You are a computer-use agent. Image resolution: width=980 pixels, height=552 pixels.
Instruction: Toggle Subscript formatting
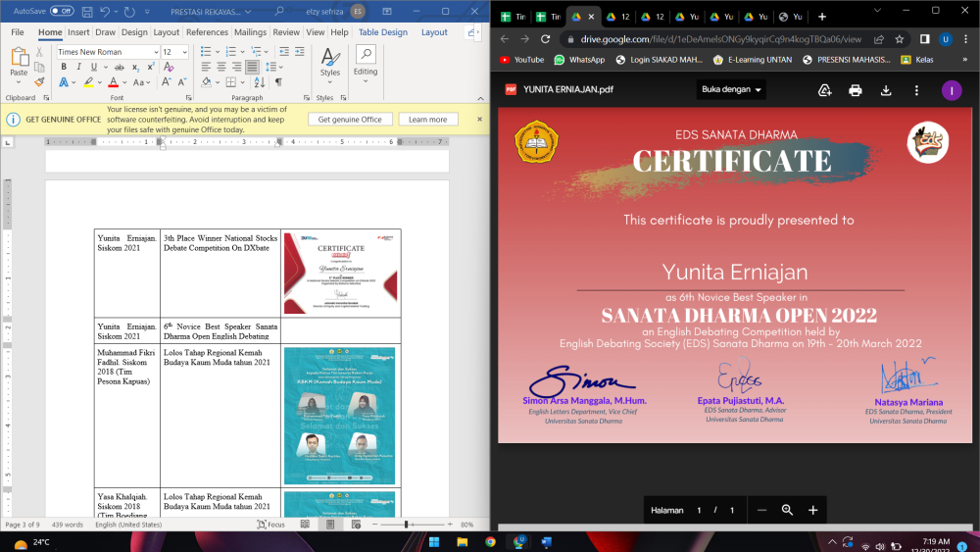tap(135, 67)
